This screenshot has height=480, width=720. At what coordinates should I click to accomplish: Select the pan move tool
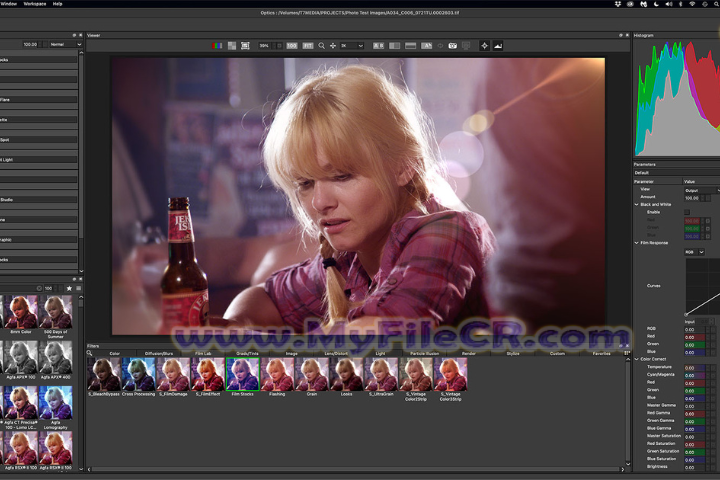(x=332, y=45)
